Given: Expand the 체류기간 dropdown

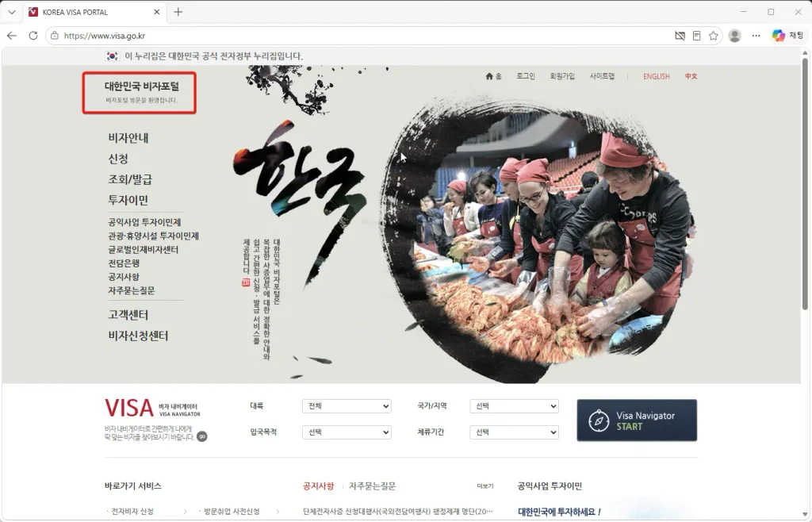Looking at the screenshot, I should tap(514, 432).
